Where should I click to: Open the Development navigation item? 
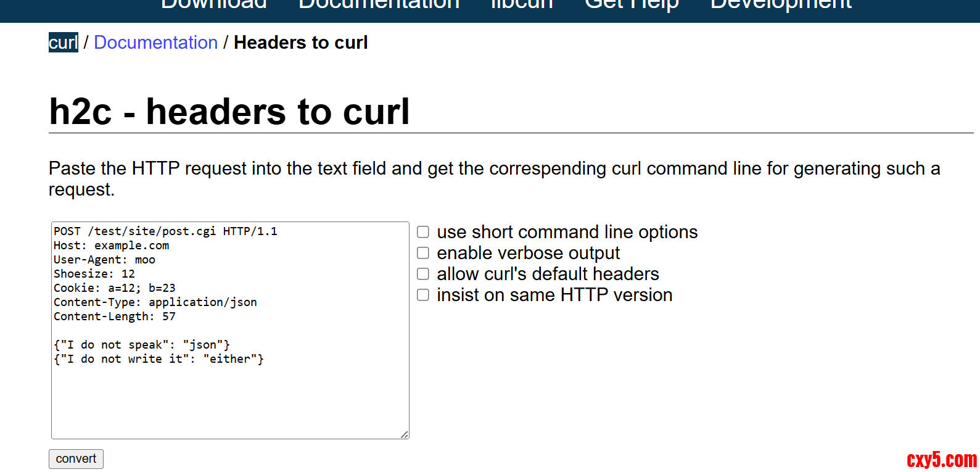[781, 5]
